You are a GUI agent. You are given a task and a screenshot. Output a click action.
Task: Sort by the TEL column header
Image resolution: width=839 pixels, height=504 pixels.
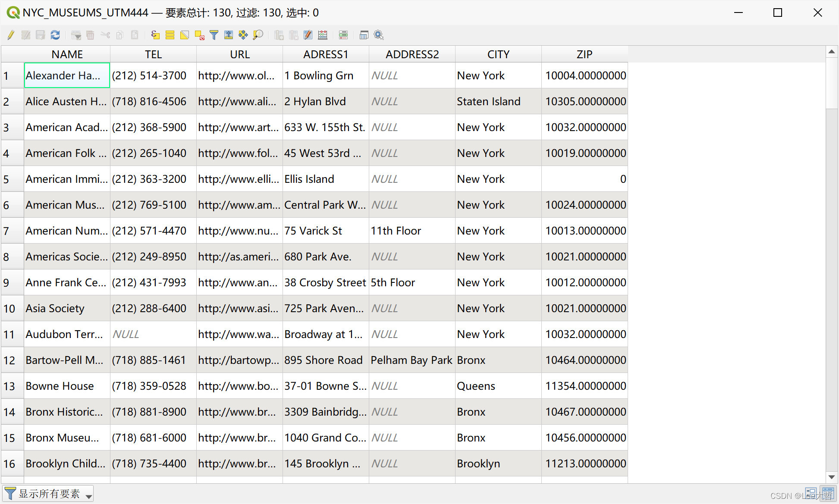click(153, 54)
